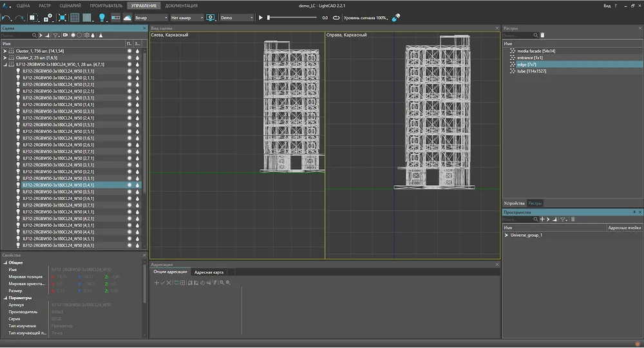This screenshot has width=644, height=348.
Task: Toggle the droplet icon for the Cluster_2 row
Action: [137, 57]
